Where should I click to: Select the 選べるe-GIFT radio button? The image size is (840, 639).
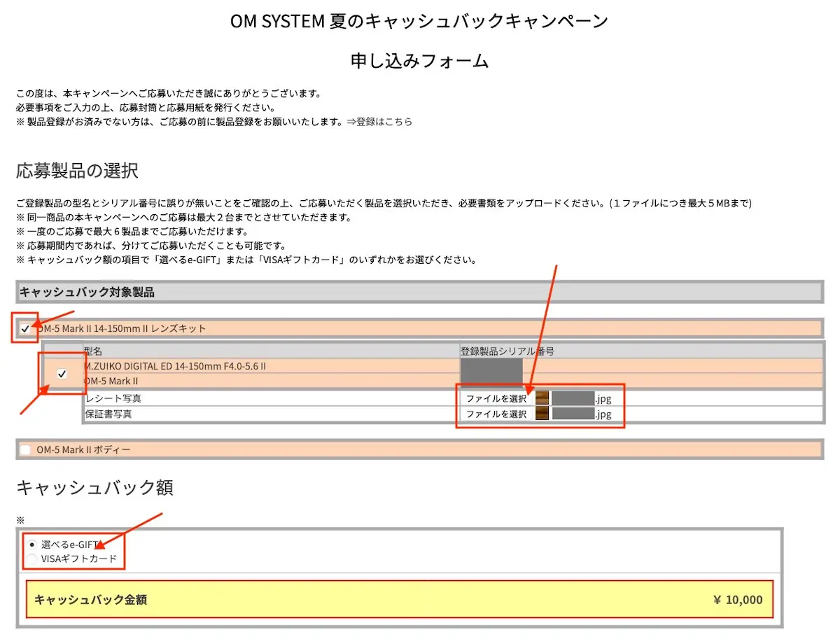point(32,544)
